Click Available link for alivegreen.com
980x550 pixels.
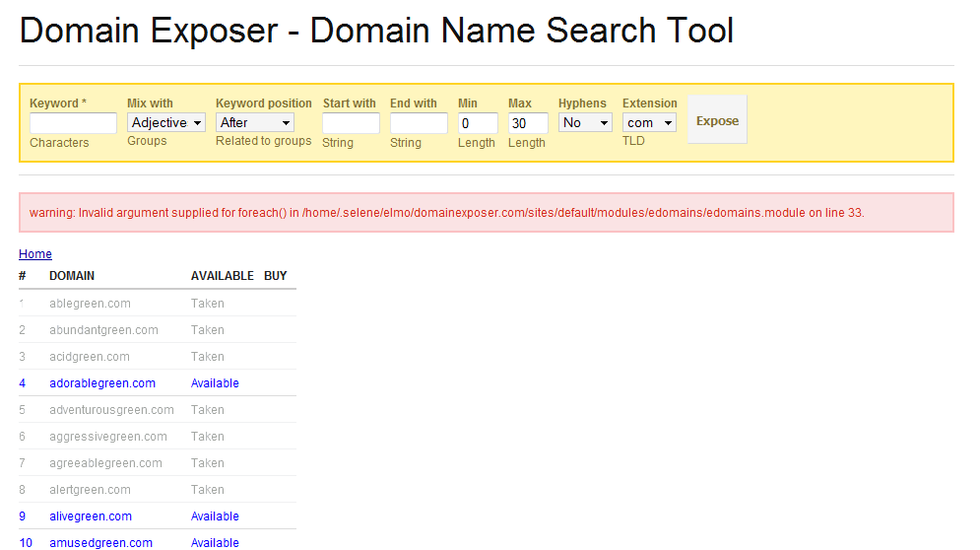point(215,516)
